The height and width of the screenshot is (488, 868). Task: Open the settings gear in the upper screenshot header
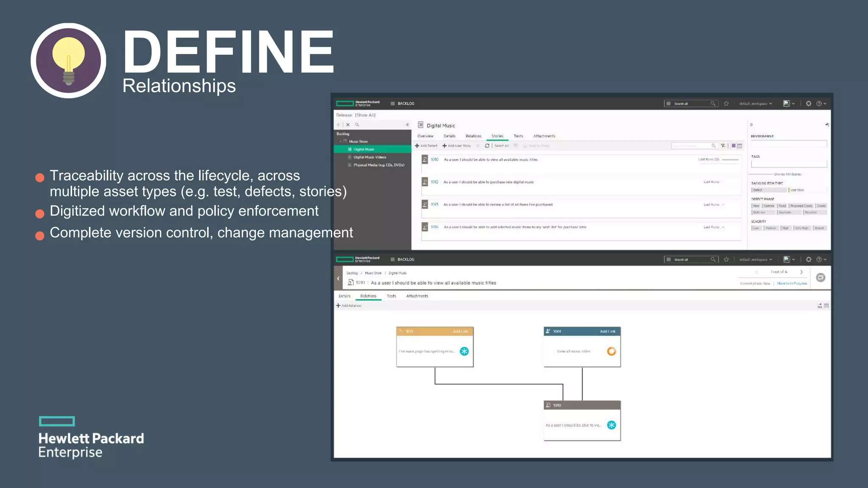808,103
